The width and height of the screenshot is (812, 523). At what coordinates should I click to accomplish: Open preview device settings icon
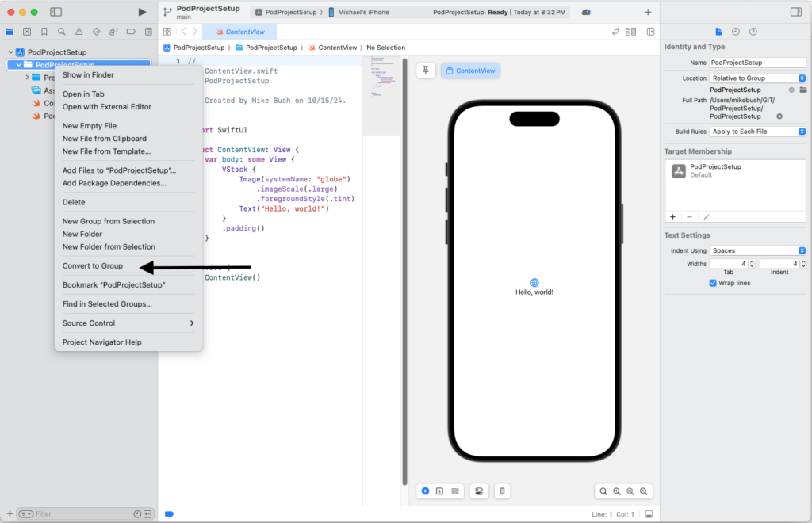tap(478, 491)
